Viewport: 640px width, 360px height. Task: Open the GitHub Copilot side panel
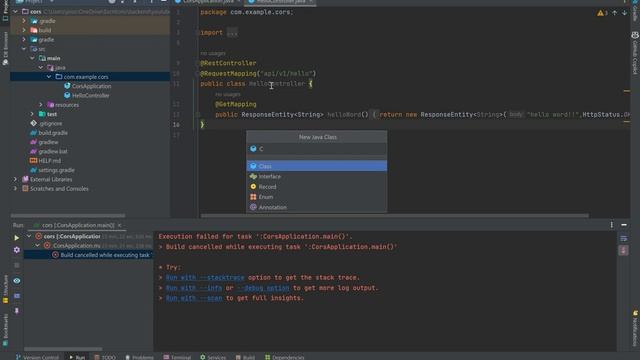click(x=635, y=54)
